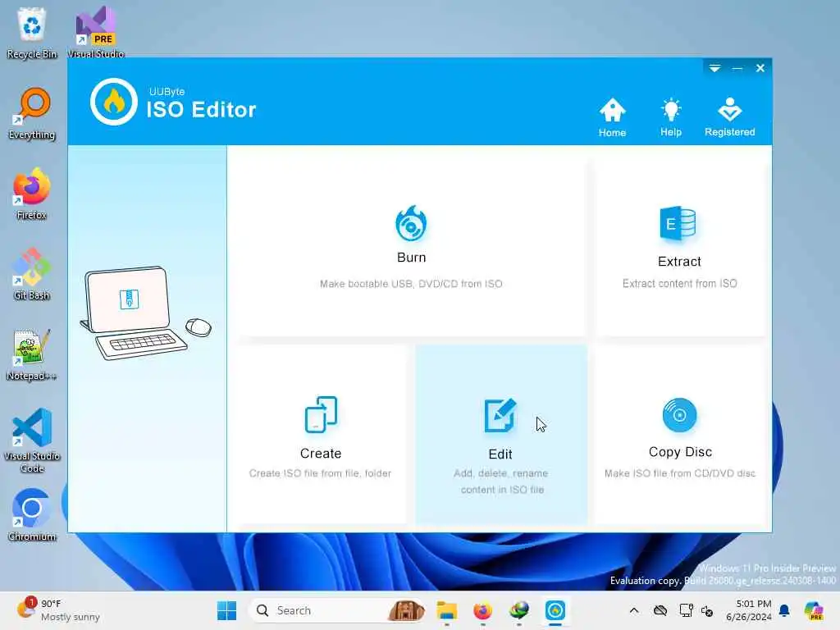
Task: Open the globe download manager taskbar icon
Action: (x=518, y=610)
